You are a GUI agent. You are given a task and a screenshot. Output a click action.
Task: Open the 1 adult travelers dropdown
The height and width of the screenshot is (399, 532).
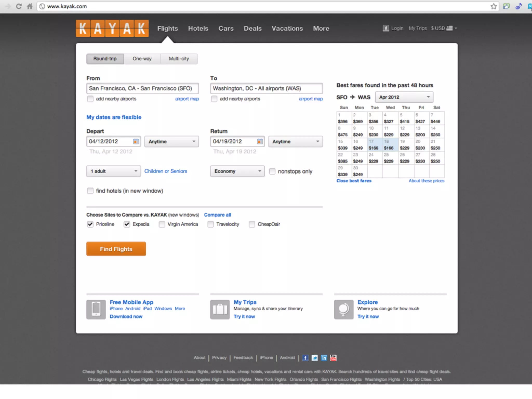114,171
